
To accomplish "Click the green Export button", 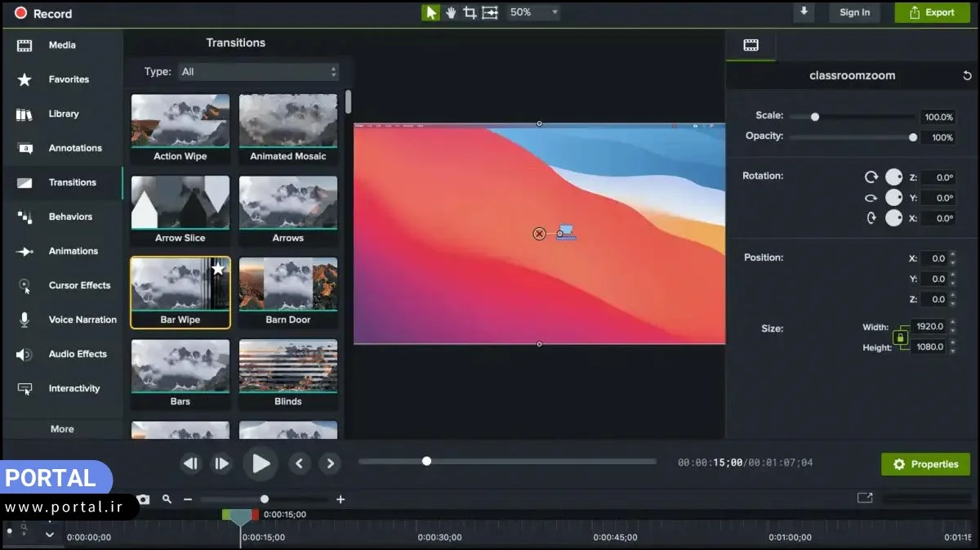I will (x=932, y=12).
